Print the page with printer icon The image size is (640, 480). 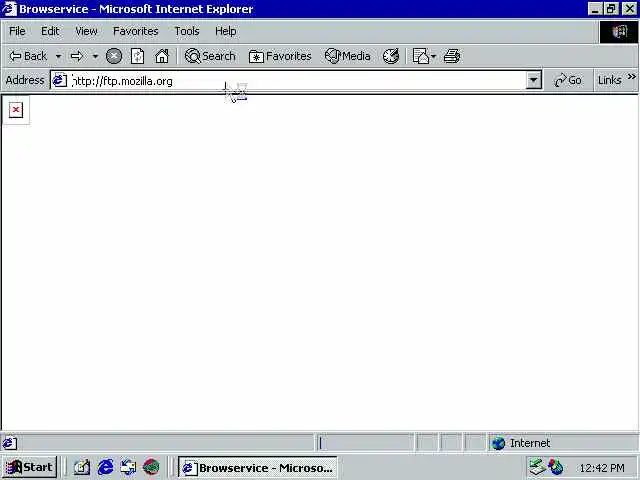pyautogui.click(x=452, y=56)
